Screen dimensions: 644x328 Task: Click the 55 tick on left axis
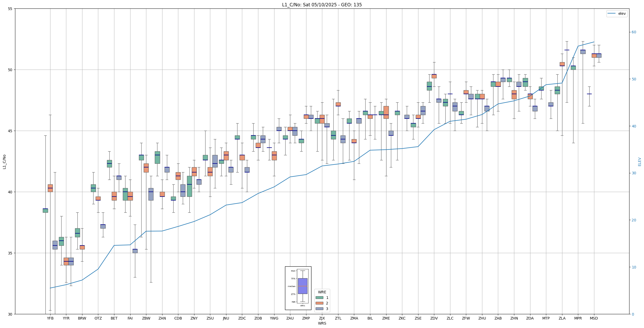[10, 9]
